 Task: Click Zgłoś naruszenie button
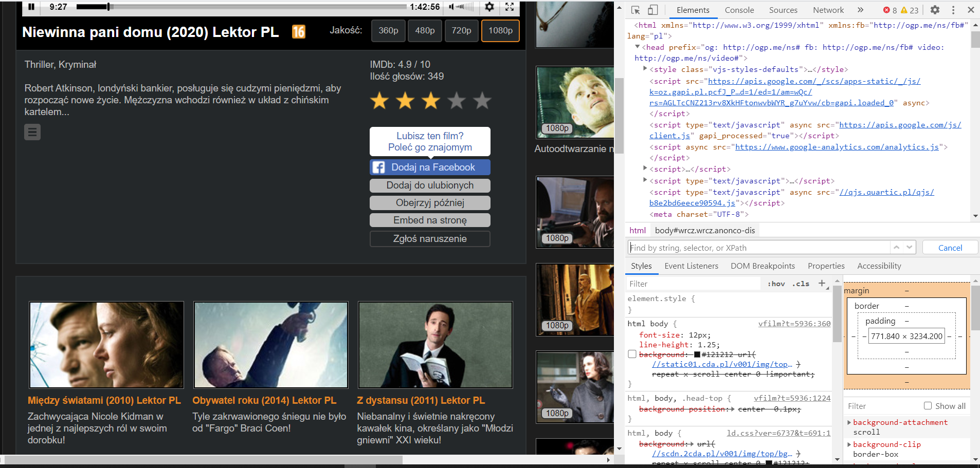(430, 239)
